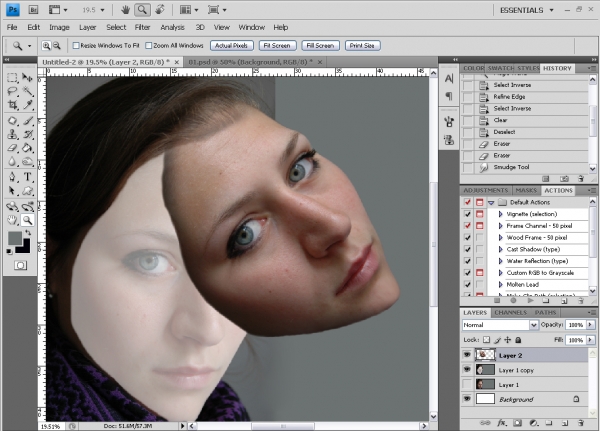Toggle Vignette (selection) action checkmark
The height and width of the screenshot is (431, 600).
click(x=467, y=214)
